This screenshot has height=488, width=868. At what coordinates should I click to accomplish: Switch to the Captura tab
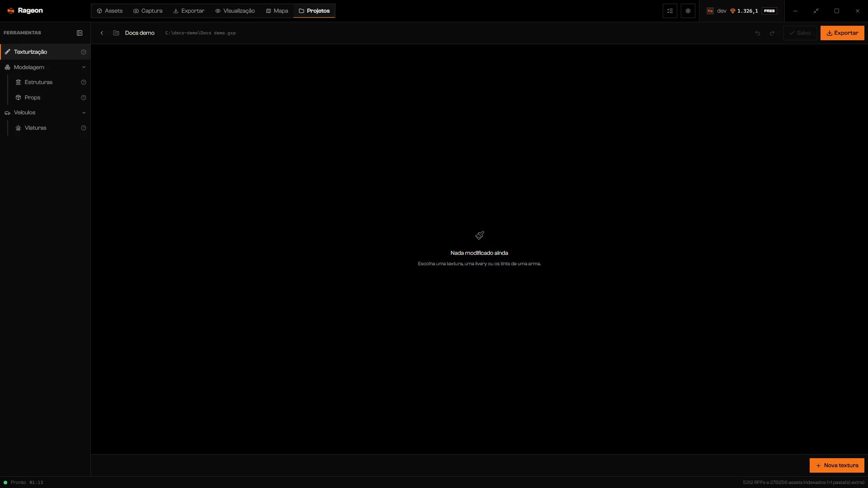click(148, 11)
